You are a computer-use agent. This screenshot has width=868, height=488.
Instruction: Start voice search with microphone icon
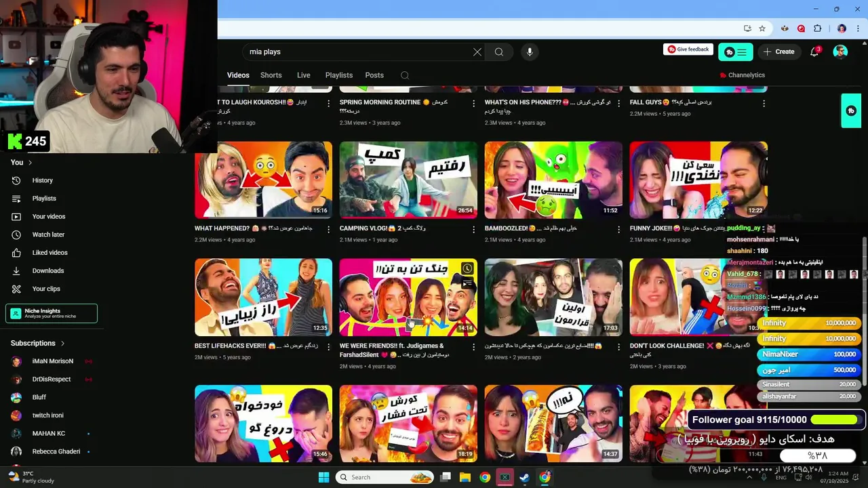530,52
